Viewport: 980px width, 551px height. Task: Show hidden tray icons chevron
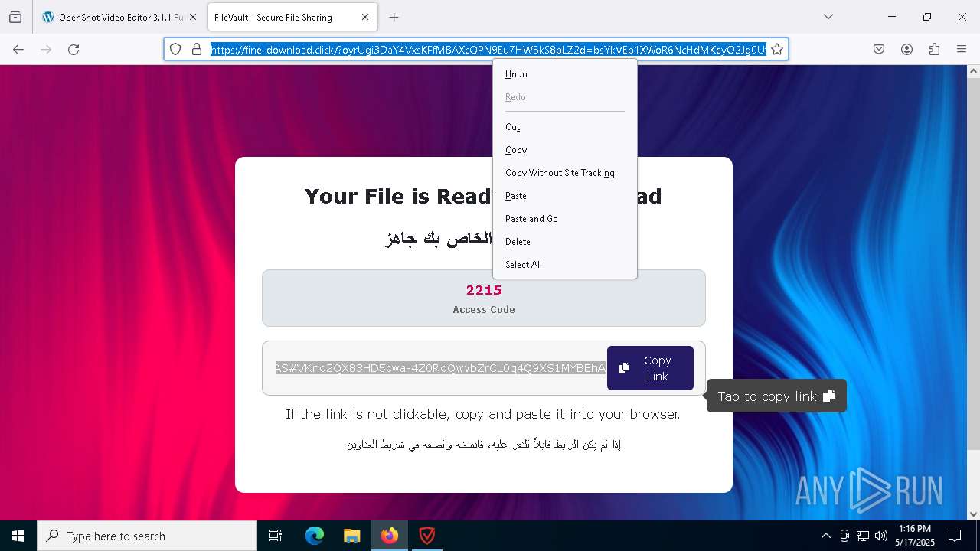[825, 536]
